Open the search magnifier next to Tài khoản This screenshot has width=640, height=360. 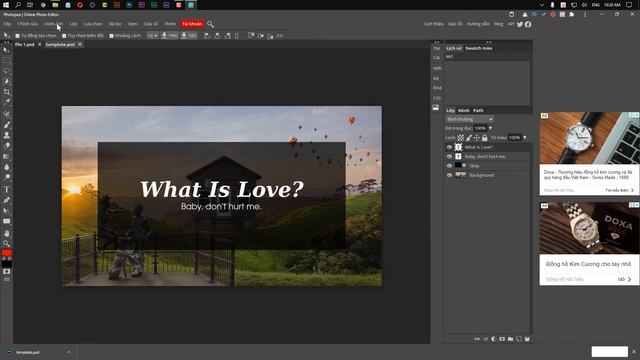(x=210, y=24)
